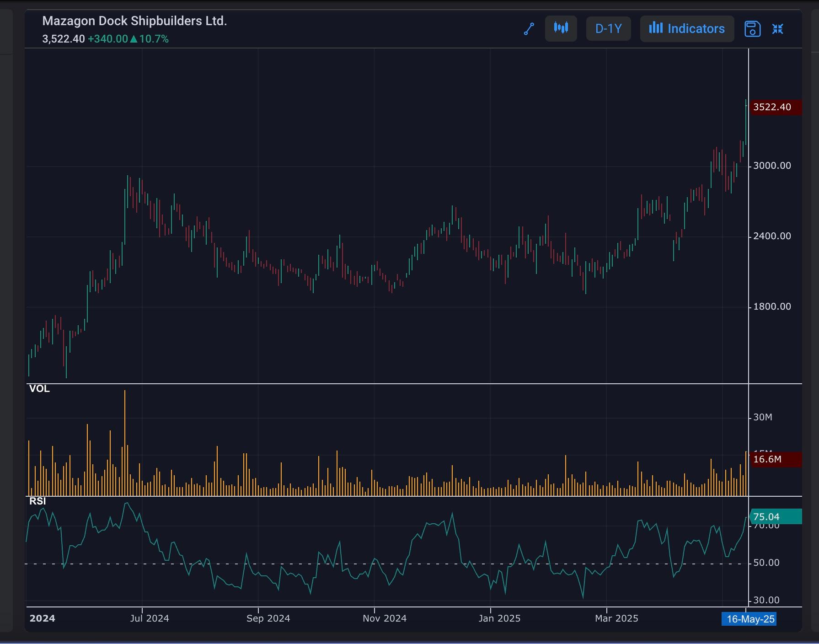Open the candlestick chart type selector
Screen dimensions: 819x644
(561, 29)
